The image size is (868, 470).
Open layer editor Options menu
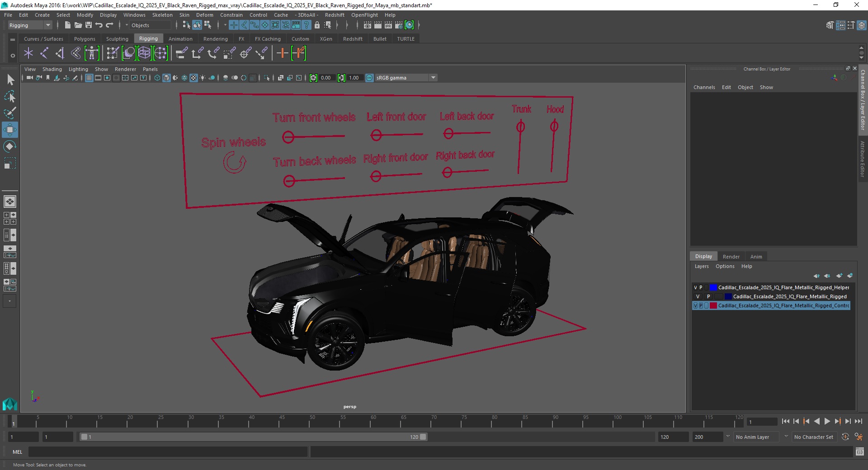(x=725, y=266)
